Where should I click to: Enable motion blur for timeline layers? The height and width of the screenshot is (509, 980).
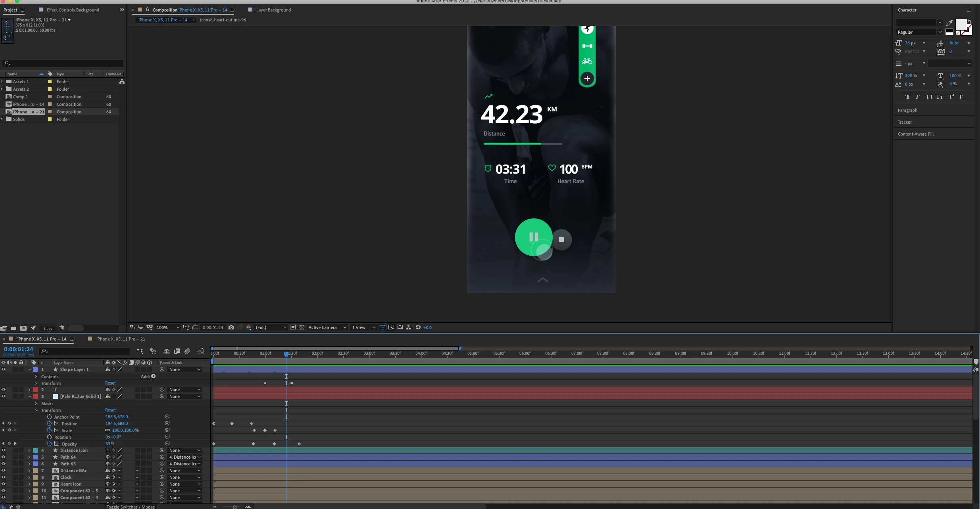coord(187,351)
